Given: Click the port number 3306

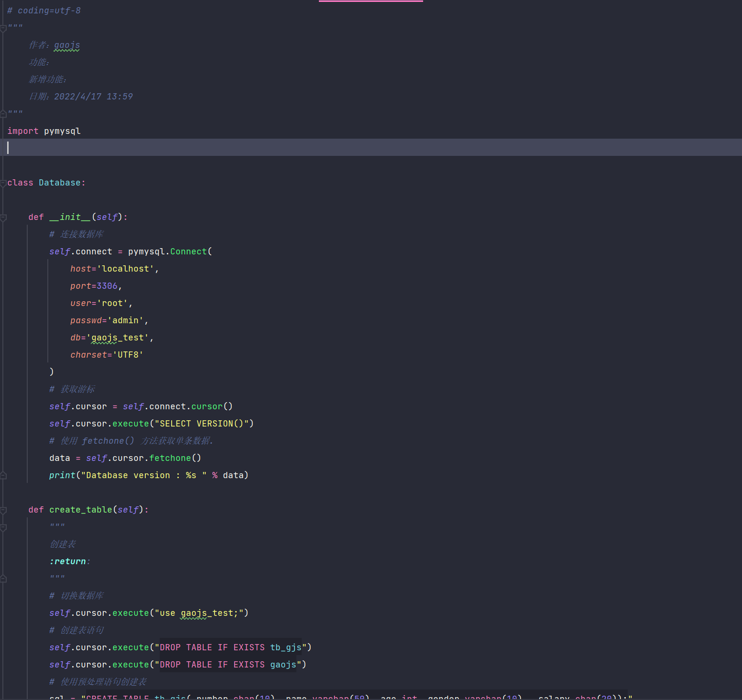Looking at the screenshot, I should coord(107,286).
